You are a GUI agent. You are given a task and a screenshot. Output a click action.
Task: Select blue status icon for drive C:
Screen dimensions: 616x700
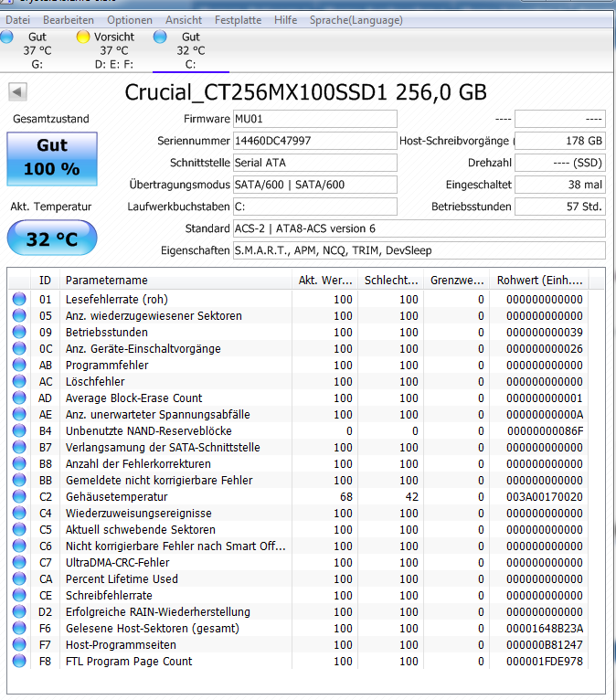160,37
